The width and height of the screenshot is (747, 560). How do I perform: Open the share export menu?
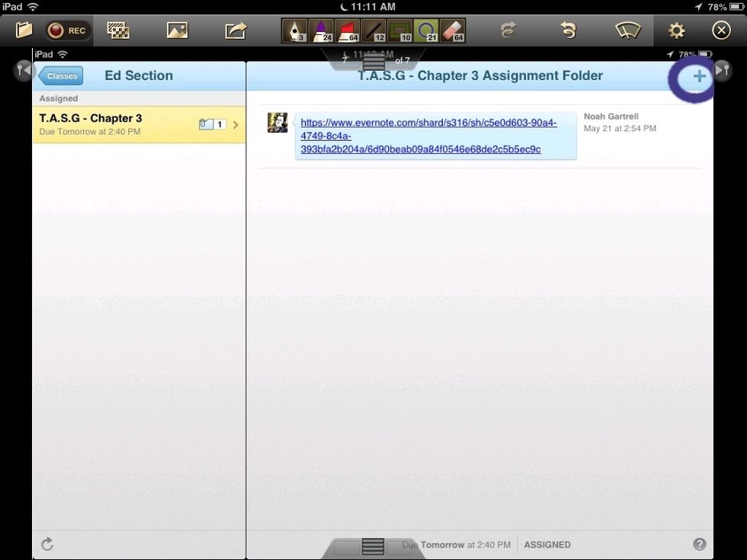pyautogui.click(x=235, y=29)
